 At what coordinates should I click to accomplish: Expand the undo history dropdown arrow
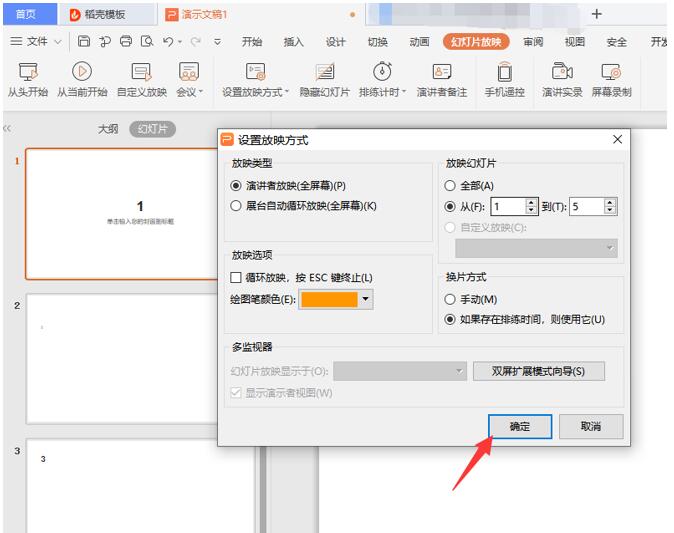click(180, 42)
